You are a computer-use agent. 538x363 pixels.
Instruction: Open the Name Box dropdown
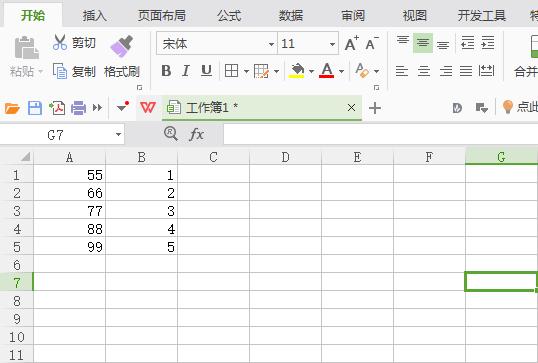click(118, 134)
